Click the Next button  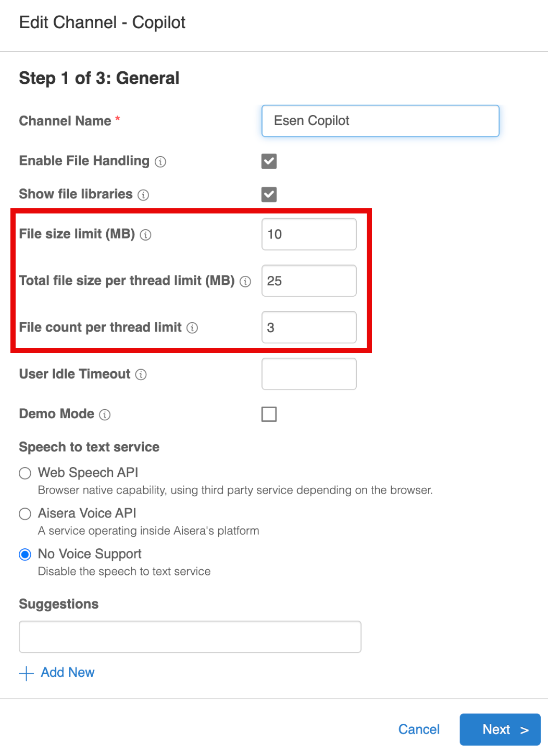coord(500,729)
